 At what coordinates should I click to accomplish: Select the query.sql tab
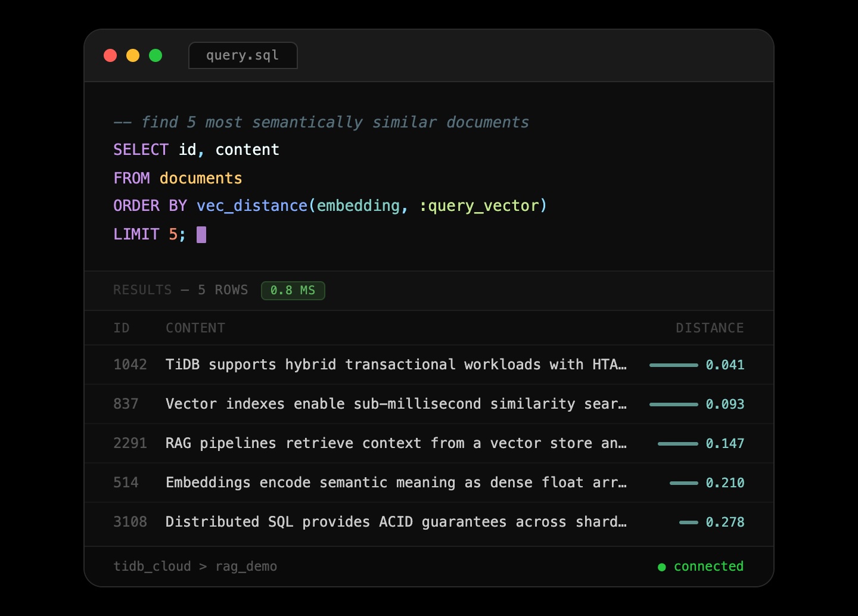pos(243,55)
